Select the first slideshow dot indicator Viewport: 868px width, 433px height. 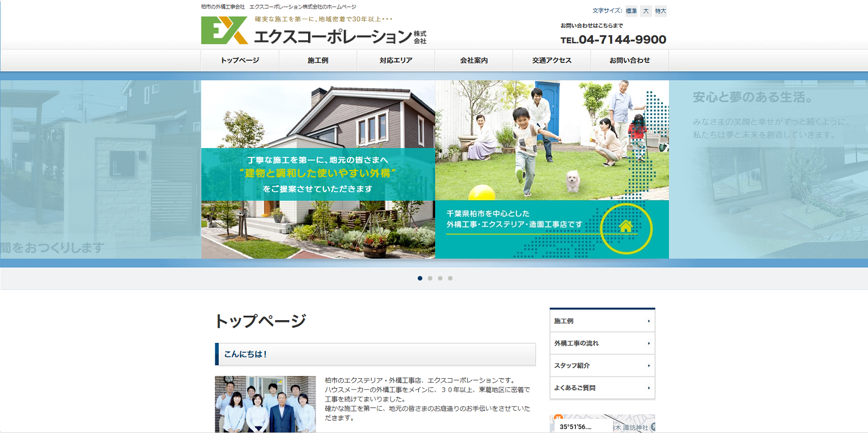click(420, 278)
